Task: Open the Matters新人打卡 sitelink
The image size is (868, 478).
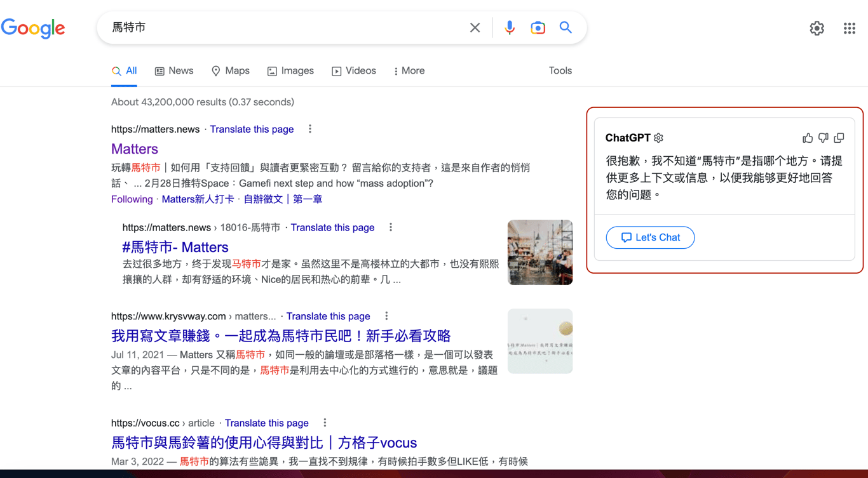Action: click(198, 199)
